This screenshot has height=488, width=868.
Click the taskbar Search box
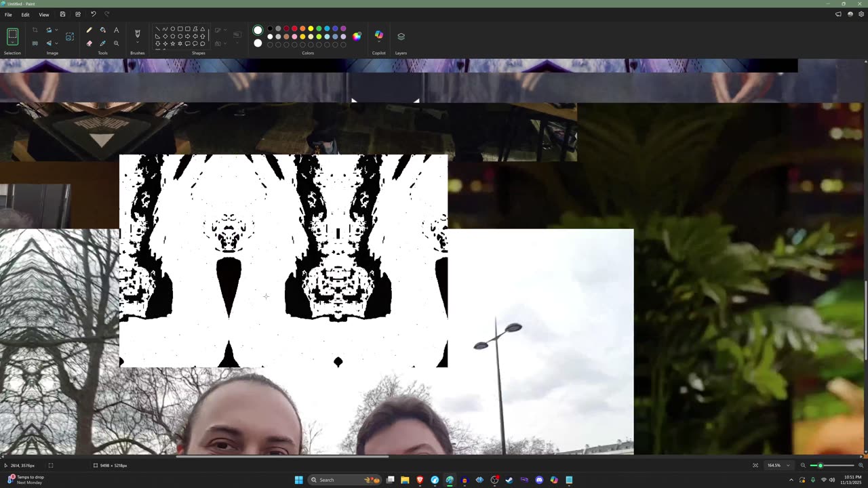tap(345, 480)
